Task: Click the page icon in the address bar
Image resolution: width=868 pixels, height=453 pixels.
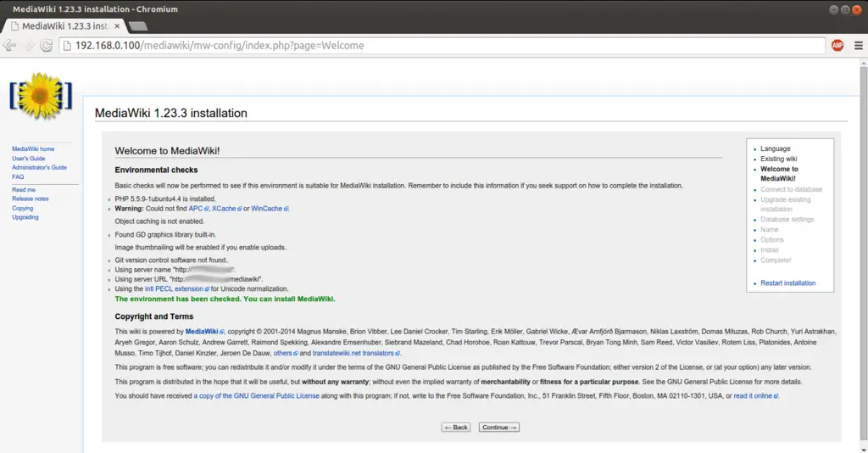Action: pos(67,46)
